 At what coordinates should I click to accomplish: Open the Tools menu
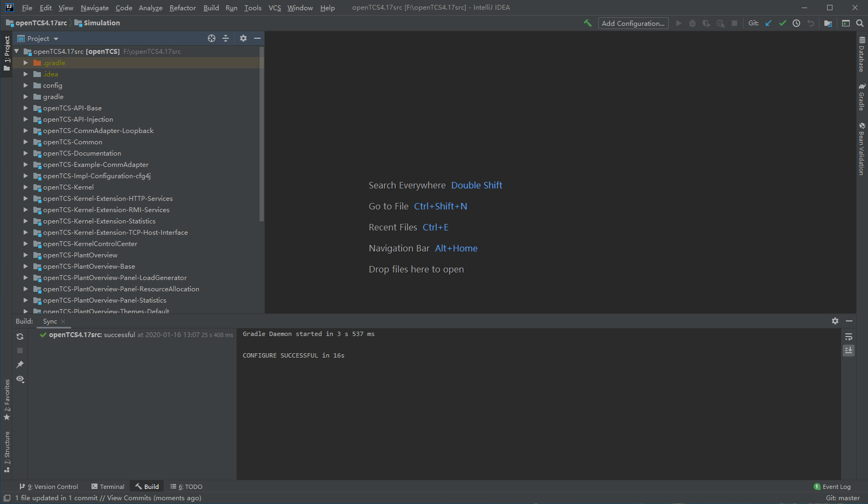tap(253, 8)
